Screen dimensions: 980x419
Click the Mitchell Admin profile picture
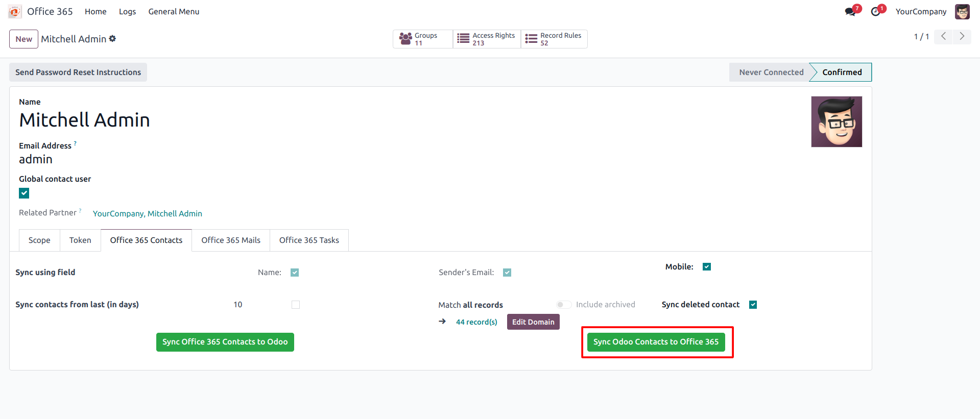(836, 122)
